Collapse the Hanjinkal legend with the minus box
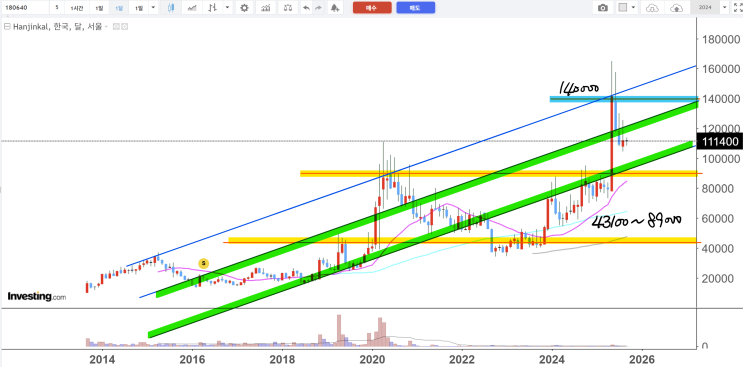The height and width of the screenshot is (367, 743). point(7,27)
